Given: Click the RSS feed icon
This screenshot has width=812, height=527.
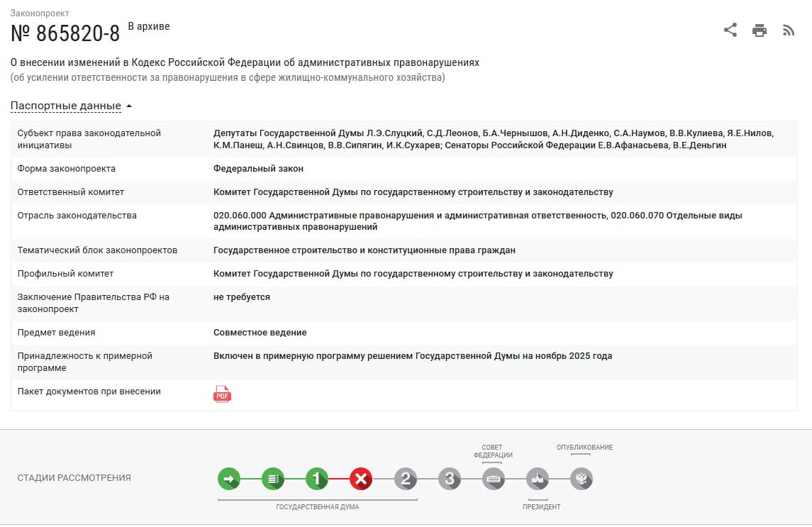Looking at the screenshot, I should 789,30.
